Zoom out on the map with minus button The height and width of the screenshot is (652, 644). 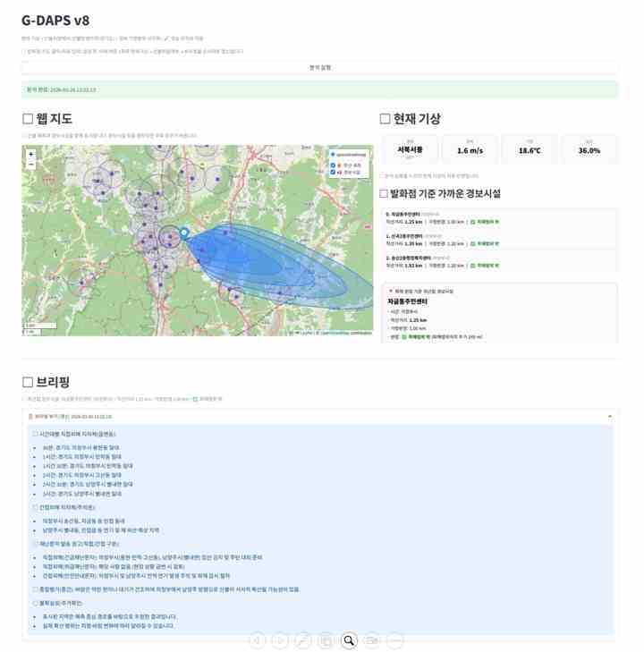tap(31, 165)
